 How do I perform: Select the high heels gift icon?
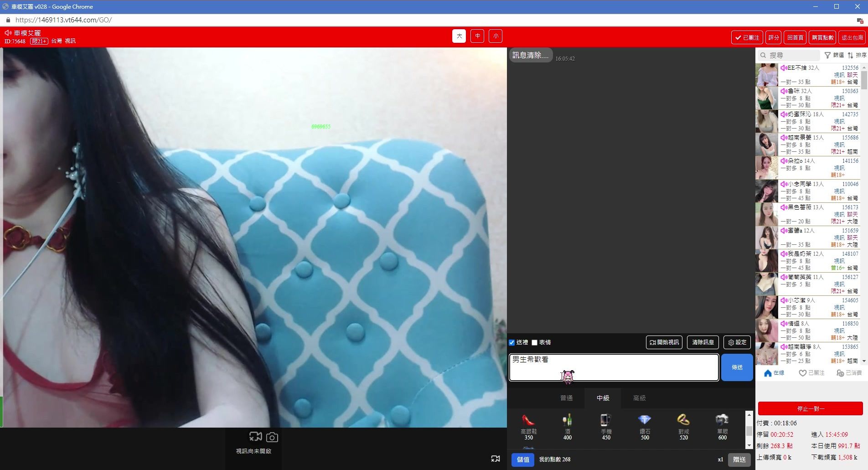528,420
